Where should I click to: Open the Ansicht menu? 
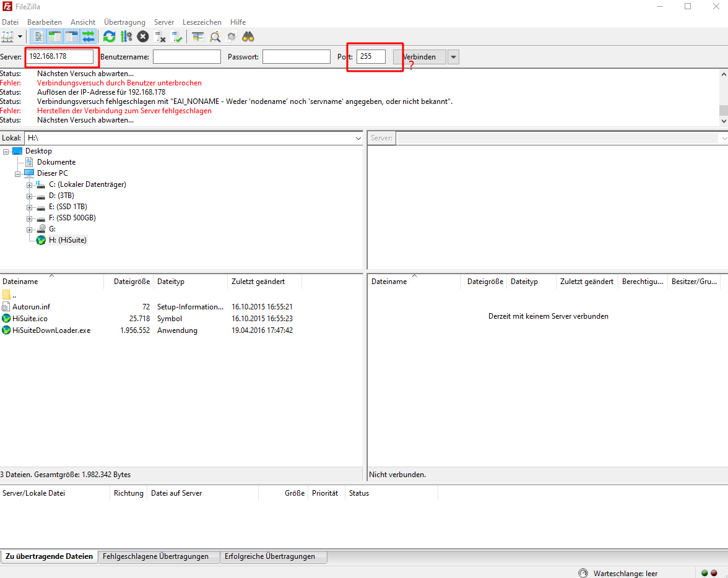click(x=83, y=22)
